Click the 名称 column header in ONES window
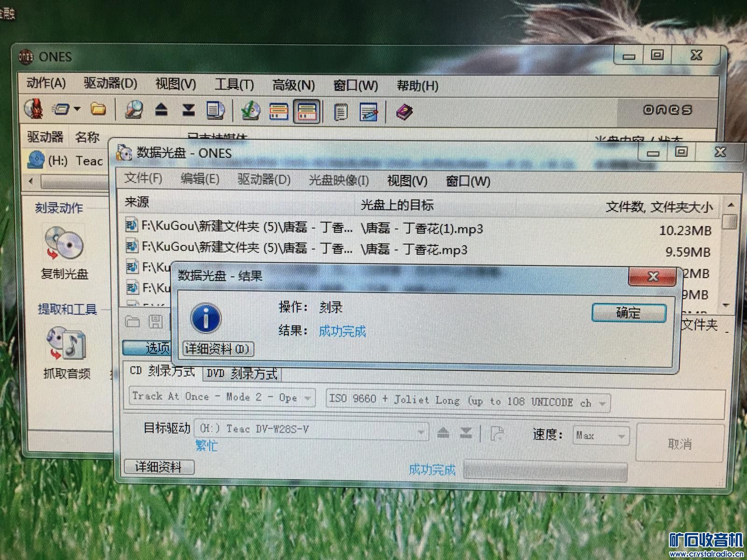Screen dimensions: 747x560 pyautogui.click(x=87, y=137)
